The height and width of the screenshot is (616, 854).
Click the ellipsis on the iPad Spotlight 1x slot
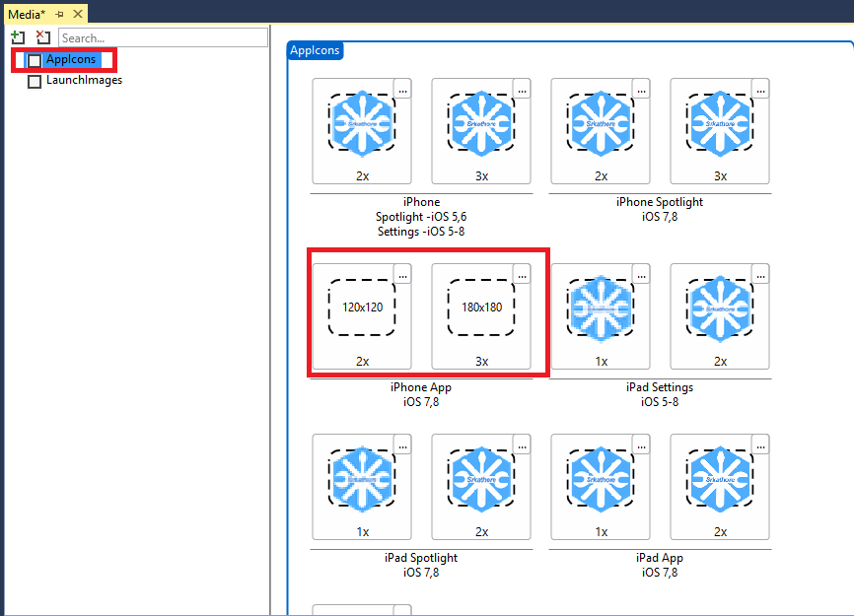click(402, 445)
